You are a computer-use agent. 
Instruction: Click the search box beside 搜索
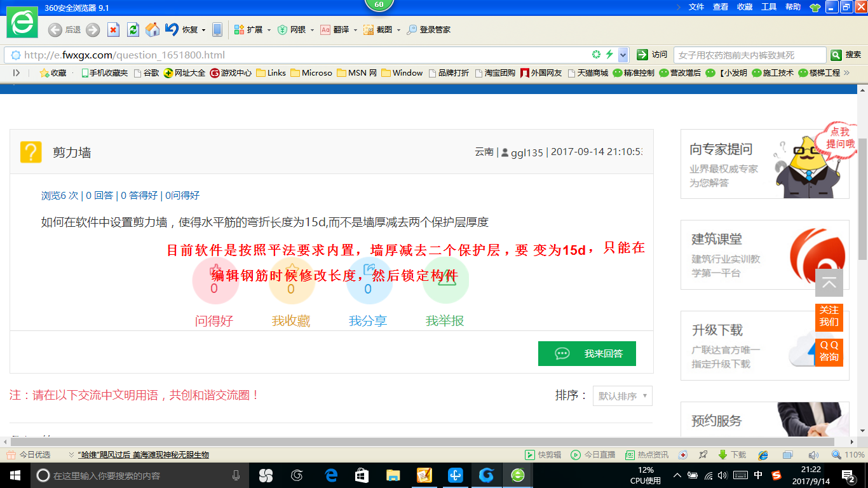(750, 55)
